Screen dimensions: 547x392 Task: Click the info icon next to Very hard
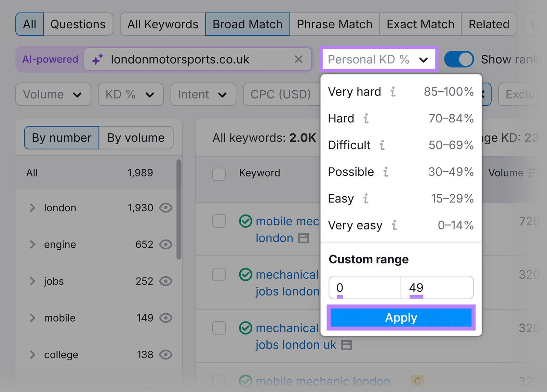tap(393, 91)
